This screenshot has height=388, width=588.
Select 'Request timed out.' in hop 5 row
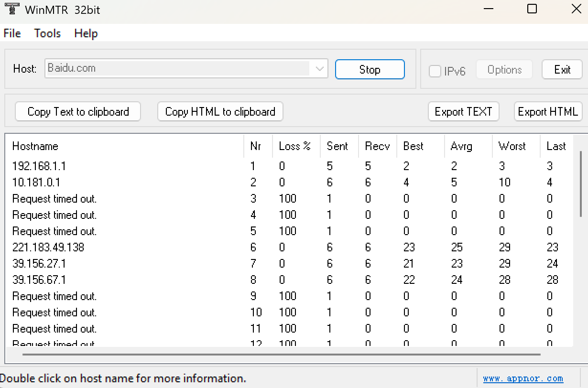point(54,231)
